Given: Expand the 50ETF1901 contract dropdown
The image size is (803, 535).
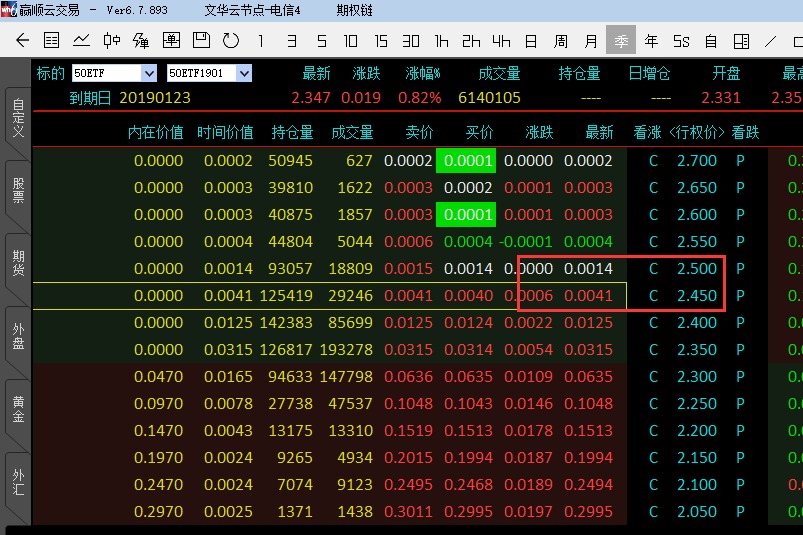Looking at the screenshot, I should point(244,73).
